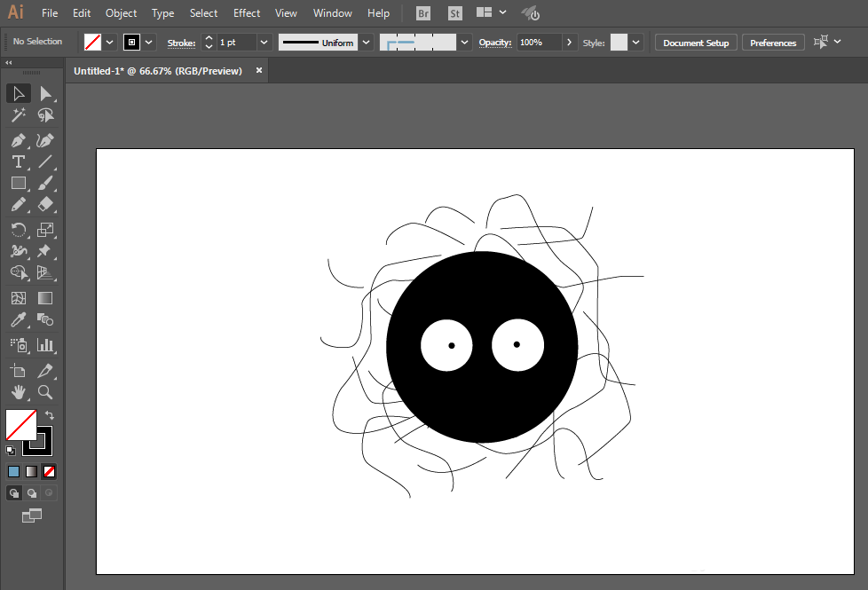Select the Pen tool

pos(18,140)
